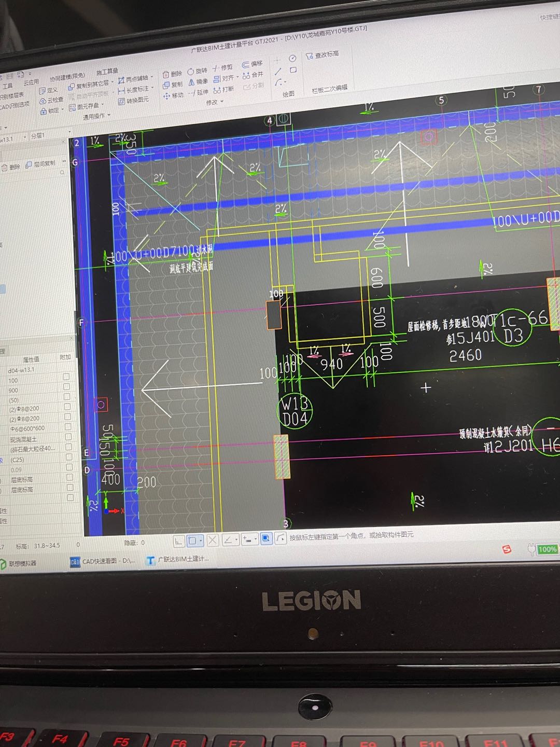The image size is (560, 747).
Task: Select the circle draw tool
Action: (x=292, y=58)
